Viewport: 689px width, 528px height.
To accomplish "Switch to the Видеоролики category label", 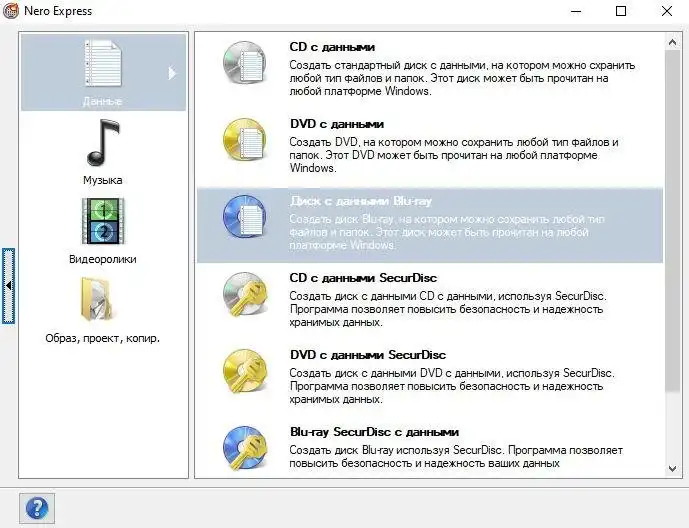I will coord(103,259).
